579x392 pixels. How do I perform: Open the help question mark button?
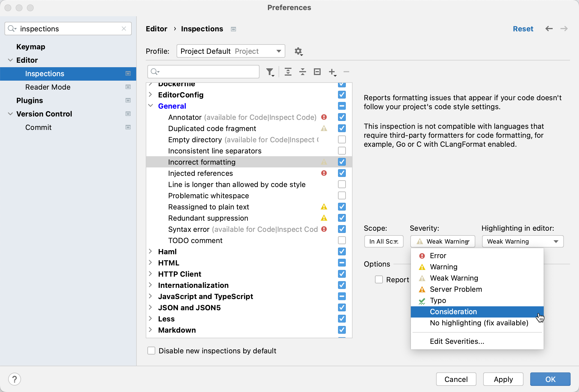pos(15,379)
